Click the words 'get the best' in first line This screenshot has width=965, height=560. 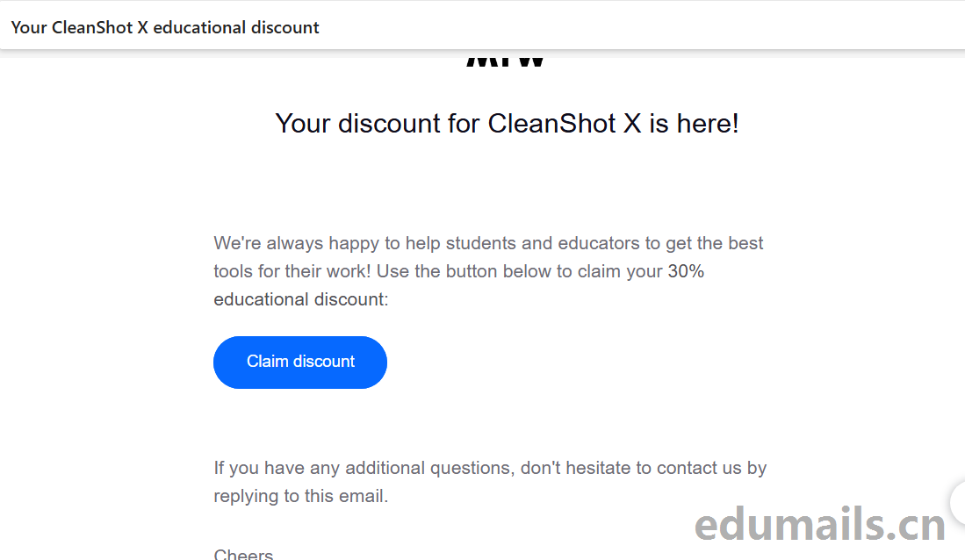[715, 244]
